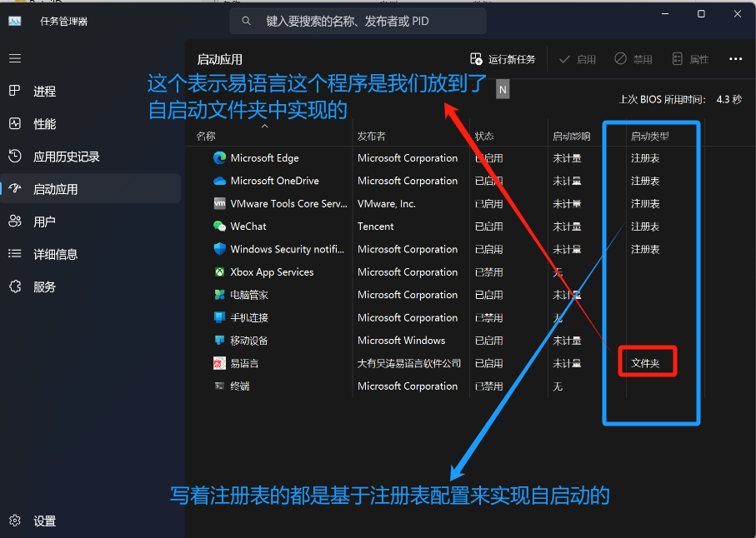
Task: Click the sort chevron above 名称
Action: pos(264,127)
